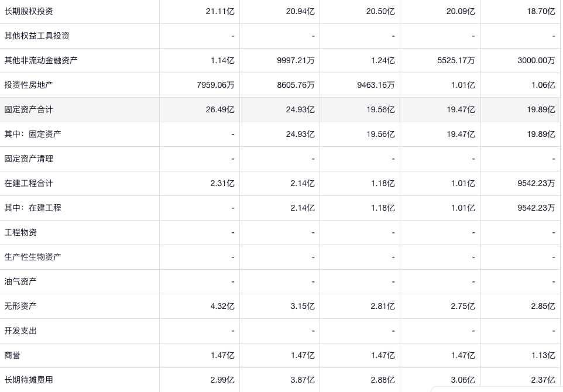Select the 其他权益工具投资 row label

coord(37,36)
